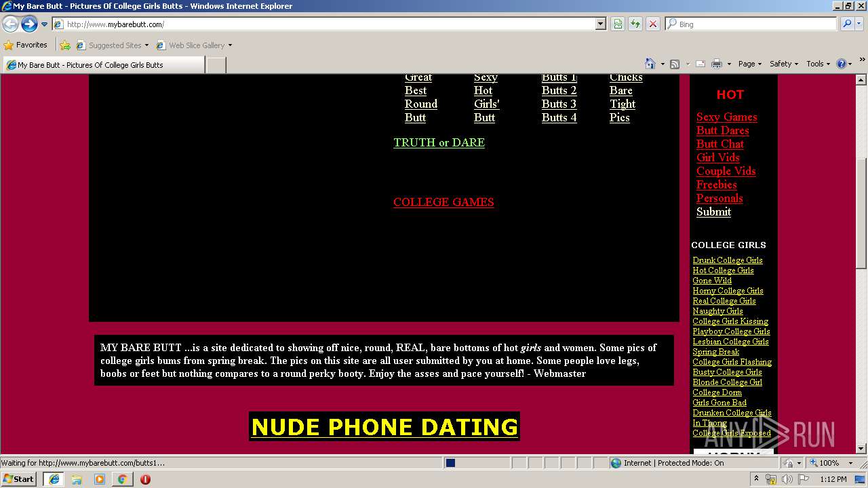Open Google Chrome from the taskbar

click(123, 479)
